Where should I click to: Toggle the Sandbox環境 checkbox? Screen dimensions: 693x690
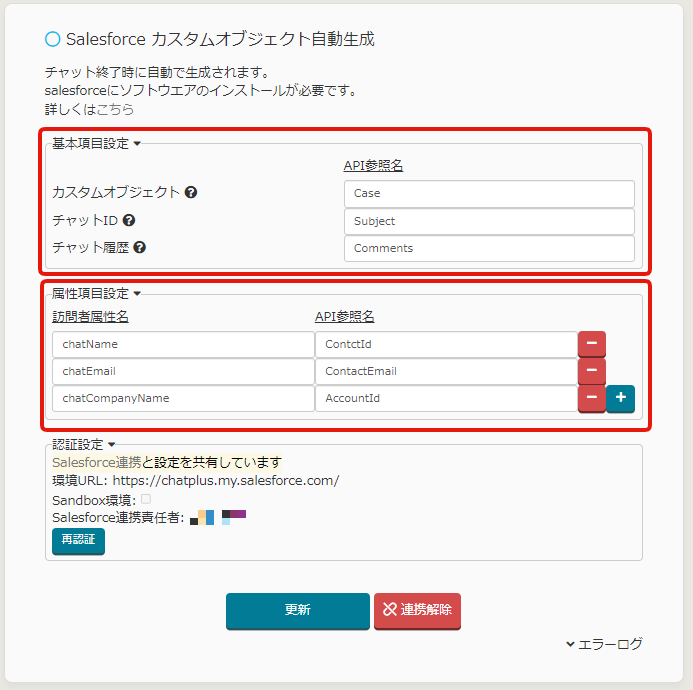tap(146, 499)
